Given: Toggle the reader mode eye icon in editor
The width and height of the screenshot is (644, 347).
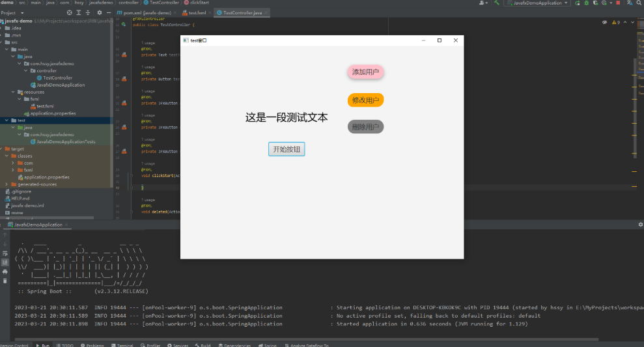Looking at the screenshot, I should tap(604, 22).
